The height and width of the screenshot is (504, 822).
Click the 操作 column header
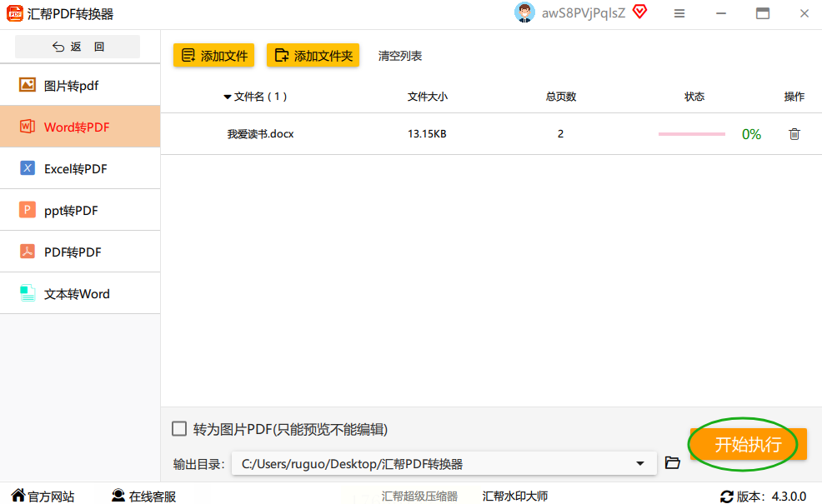[x=794, y=97]
